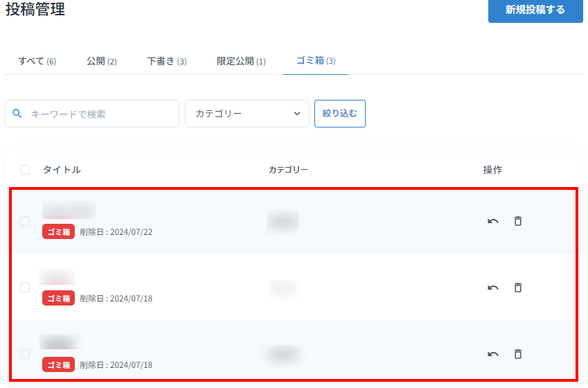
Task: Click the 新規投稿する button
Action: pos(535,10)
